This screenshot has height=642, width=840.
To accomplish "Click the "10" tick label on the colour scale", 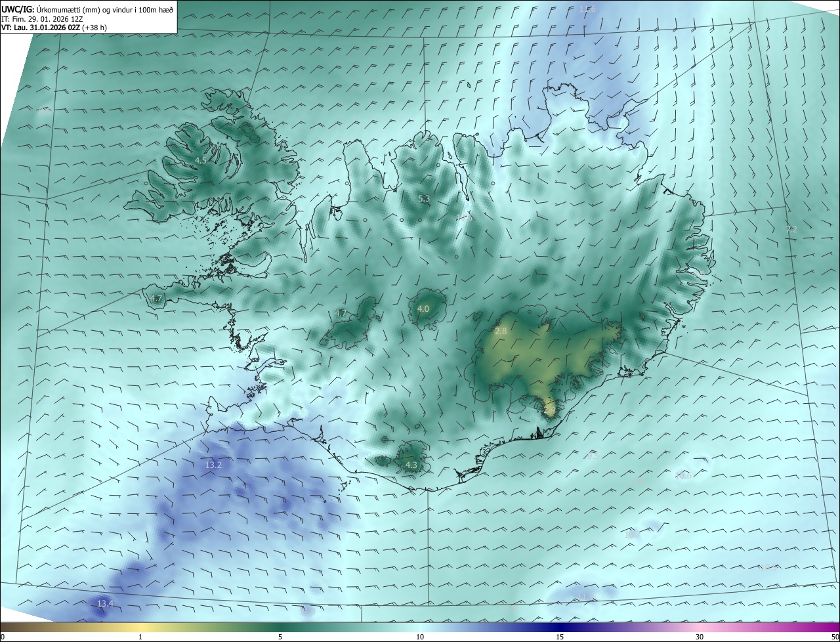I will point(420,637).
